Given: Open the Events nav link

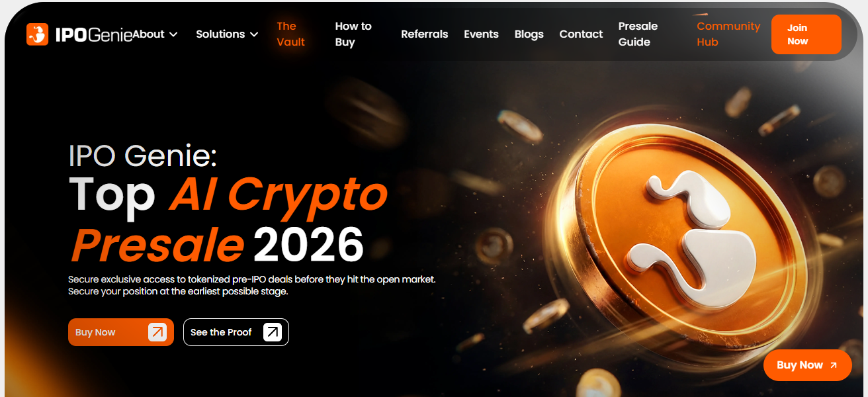Looking at the screenshot, I should 481,34.
